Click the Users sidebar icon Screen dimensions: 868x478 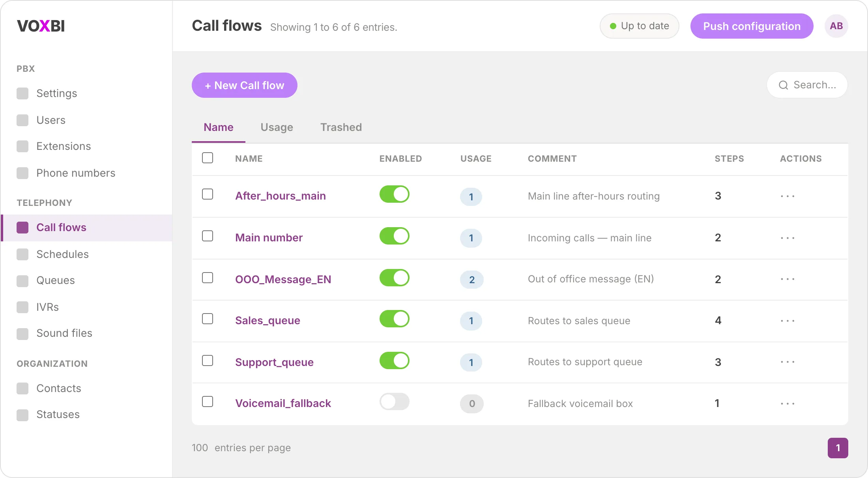coord(22,120)
